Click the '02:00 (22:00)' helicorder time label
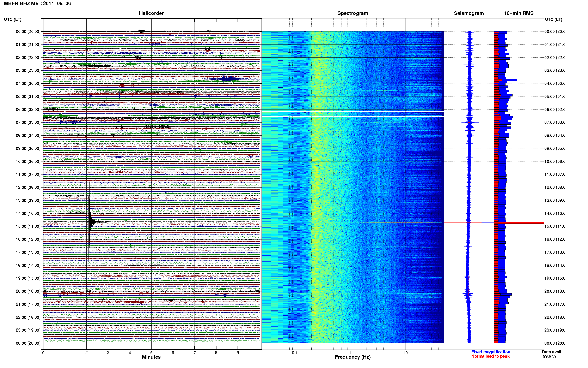Viewport: 588px width, 368px height. 28,58
